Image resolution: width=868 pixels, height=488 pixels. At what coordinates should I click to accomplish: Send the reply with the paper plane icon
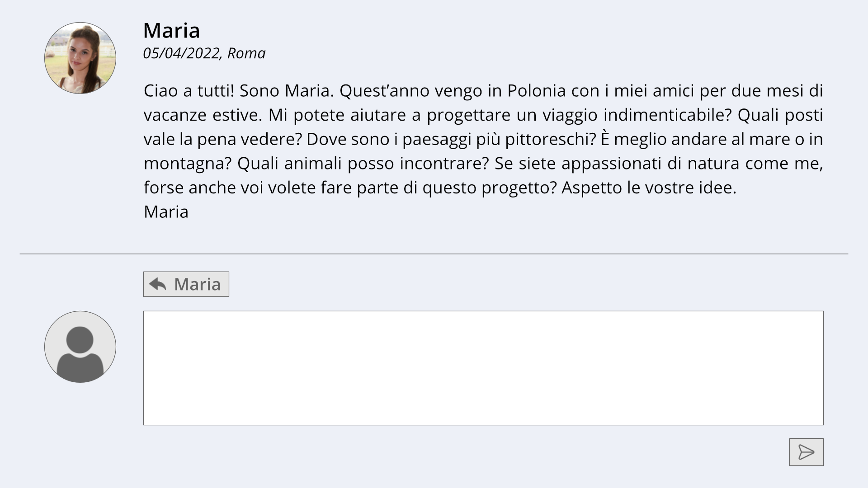click(806, 452)
